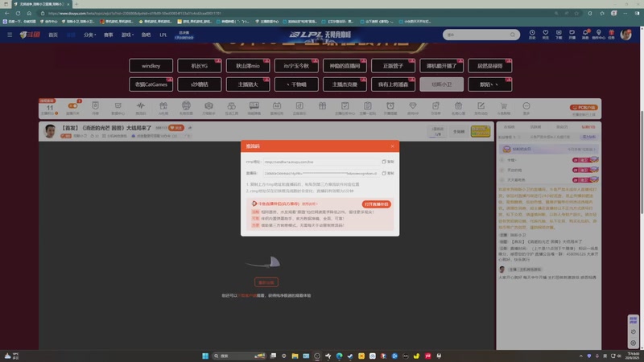644x362 pixels.
Task: Open the Windows Start menu
Action: pos(205,356)
